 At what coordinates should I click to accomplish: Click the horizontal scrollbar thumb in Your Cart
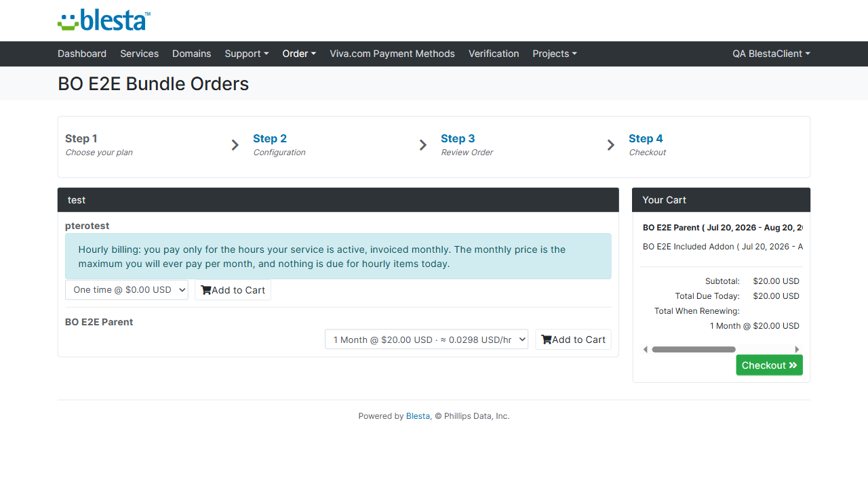694,350
